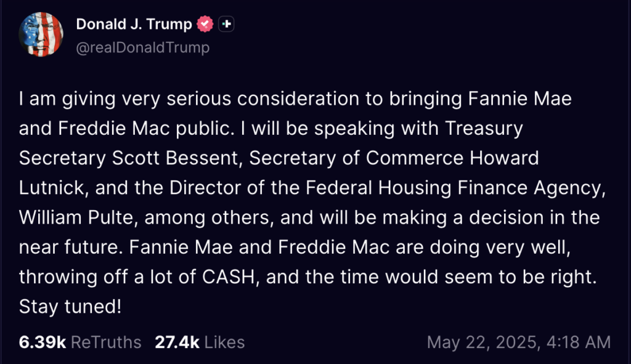Click the plus icon beside the name
631x364 pixels.
point(227,25)
